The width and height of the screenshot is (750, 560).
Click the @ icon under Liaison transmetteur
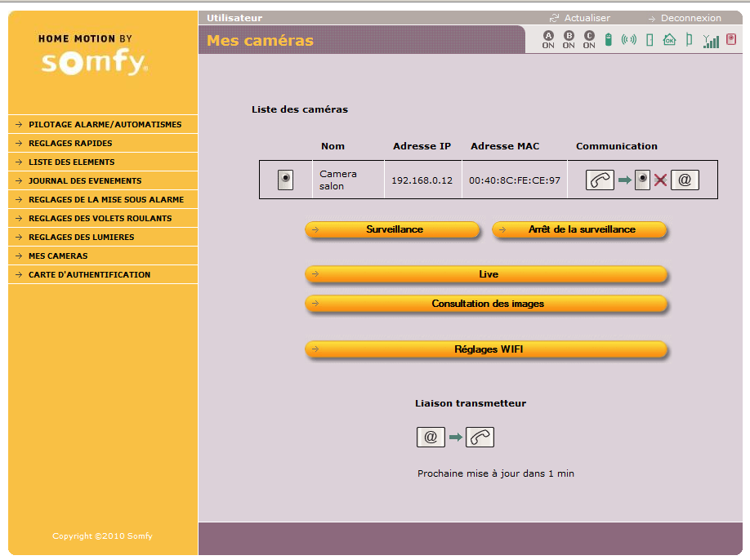(x=431, y=437)
